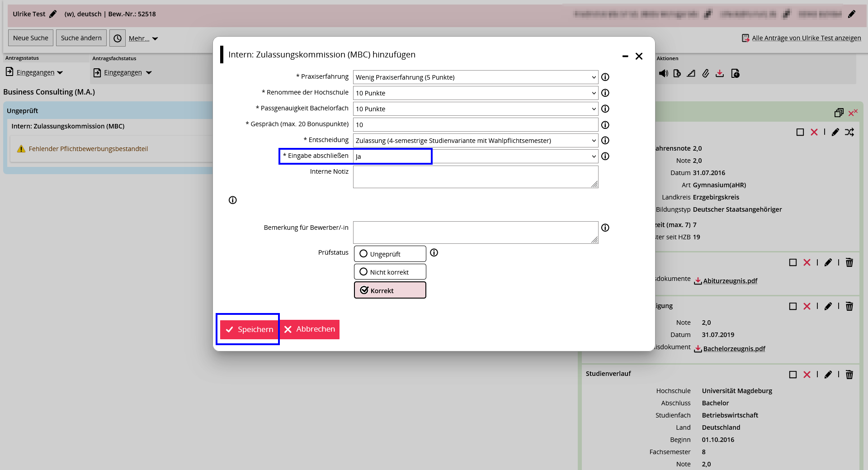Open the Entscheidung dropdown
The image size is (868, 470).
point(475,141)
